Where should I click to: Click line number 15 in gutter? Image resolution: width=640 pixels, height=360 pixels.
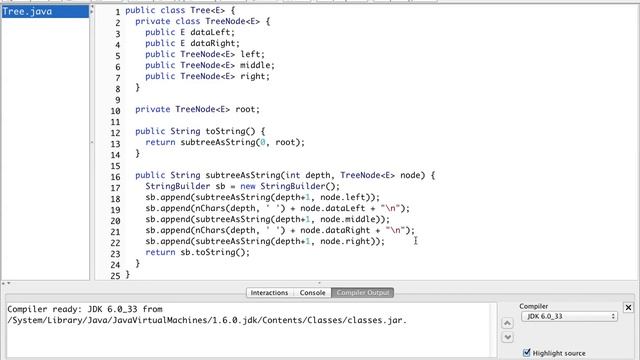[116, 166]
